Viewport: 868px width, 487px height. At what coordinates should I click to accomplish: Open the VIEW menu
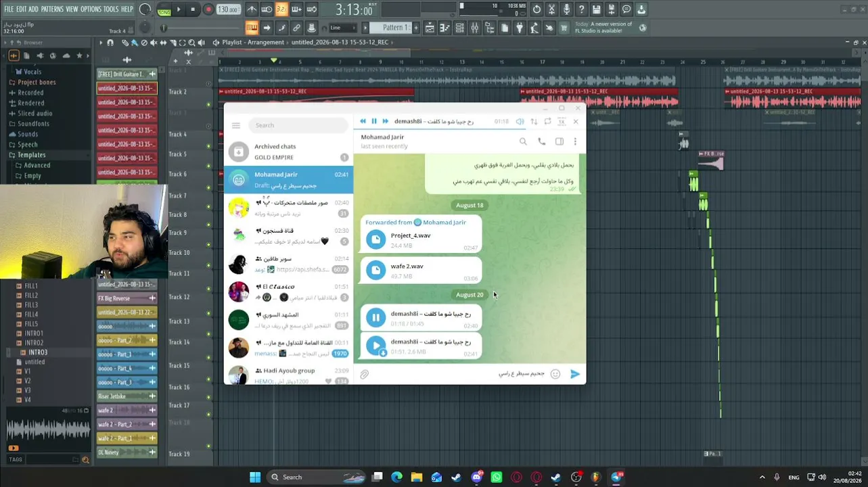(x=72, y=9)
